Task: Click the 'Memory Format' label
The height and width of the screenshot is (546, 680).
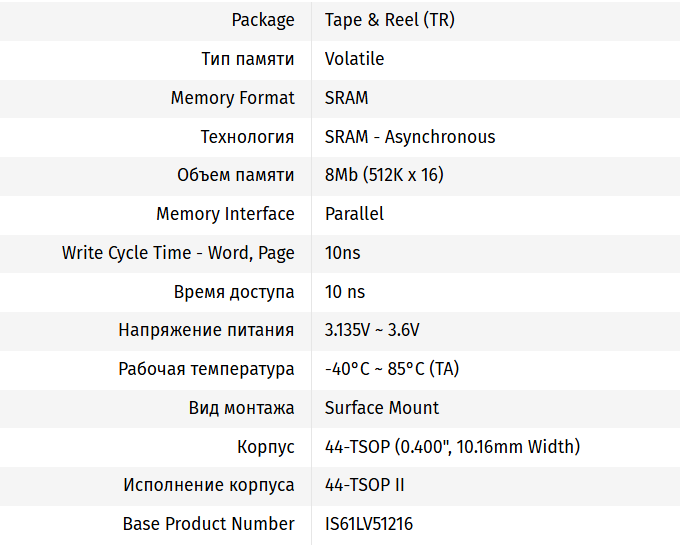Action: (x=232, y=98)
